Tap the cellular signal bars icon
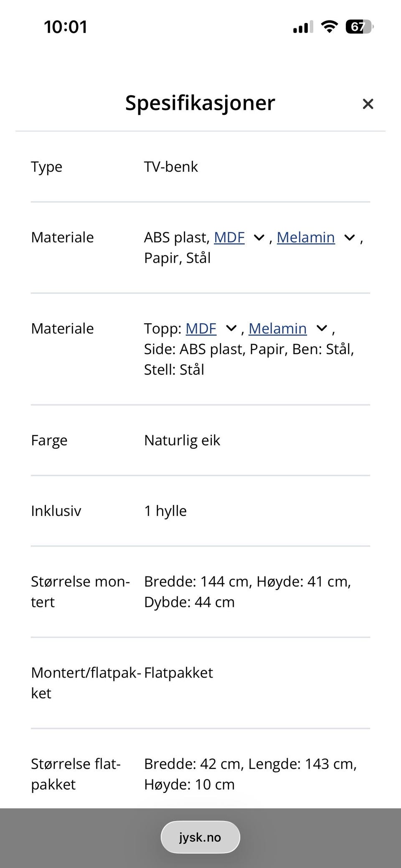 click(303, 28)
